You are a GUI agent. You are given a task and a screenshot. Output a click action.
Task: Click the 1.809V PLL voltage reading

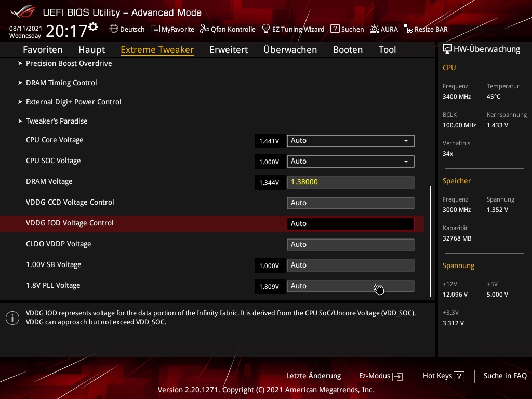269,286
